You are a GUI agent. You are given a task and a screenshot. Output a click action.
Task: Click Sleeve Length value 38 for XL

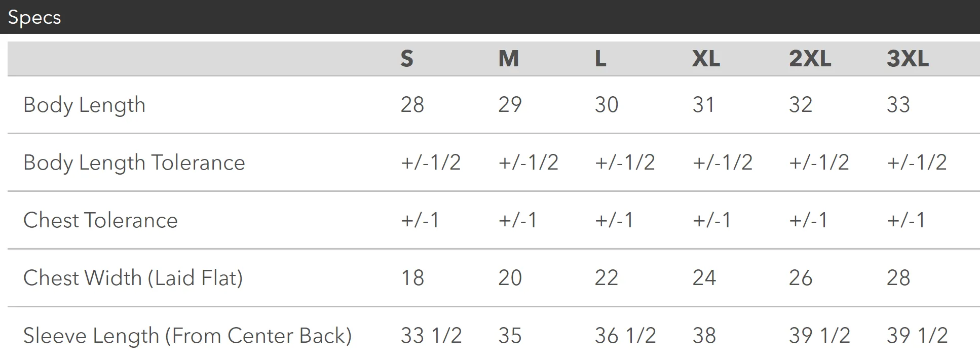click(x=704, y=336)
